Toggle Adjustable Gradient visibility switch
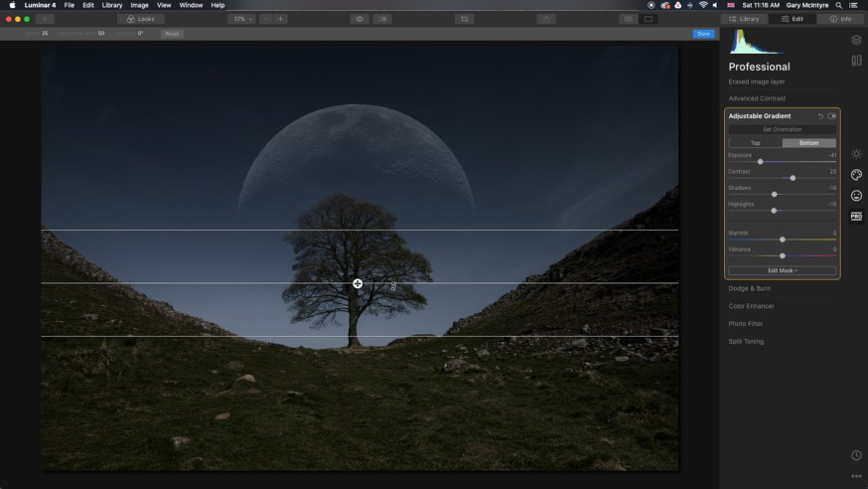The height and width of the screenshot is (489, 868). point(831,116)
